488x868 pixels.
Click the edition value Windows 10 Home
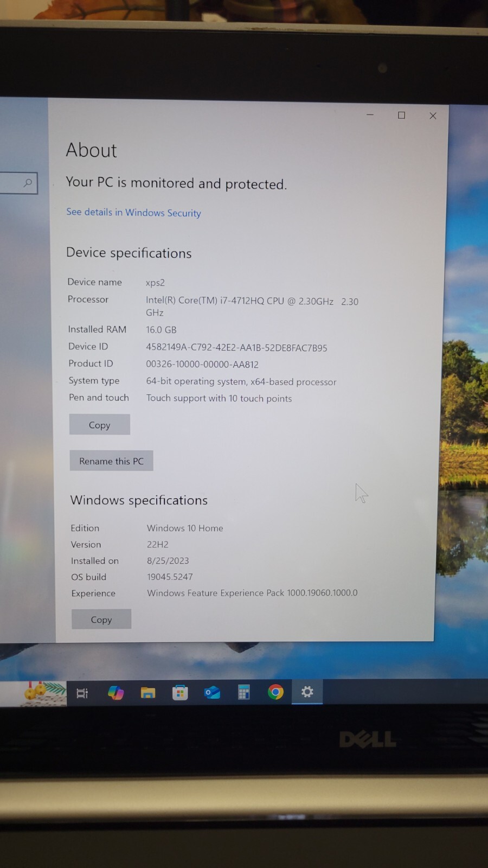[x=185, y=528]
